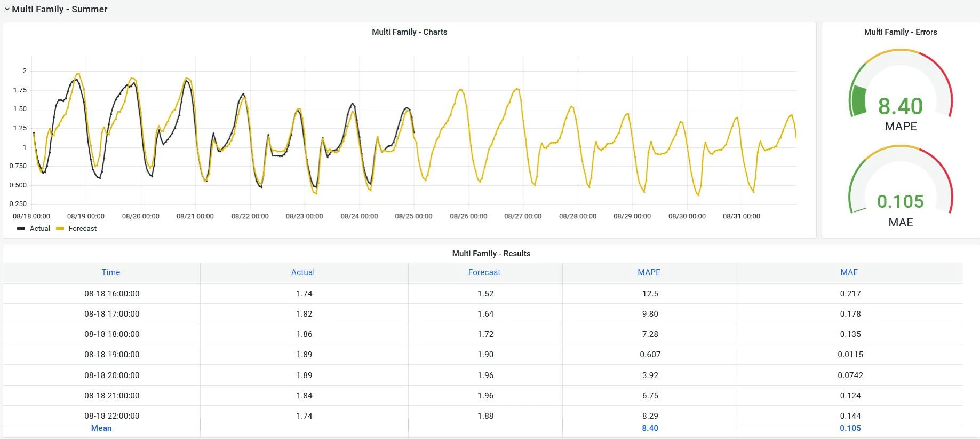Click the 08/31 00:00 x-axis label
Image resolution: width=980 pixels, height=439 pixels.
point(742,216)
